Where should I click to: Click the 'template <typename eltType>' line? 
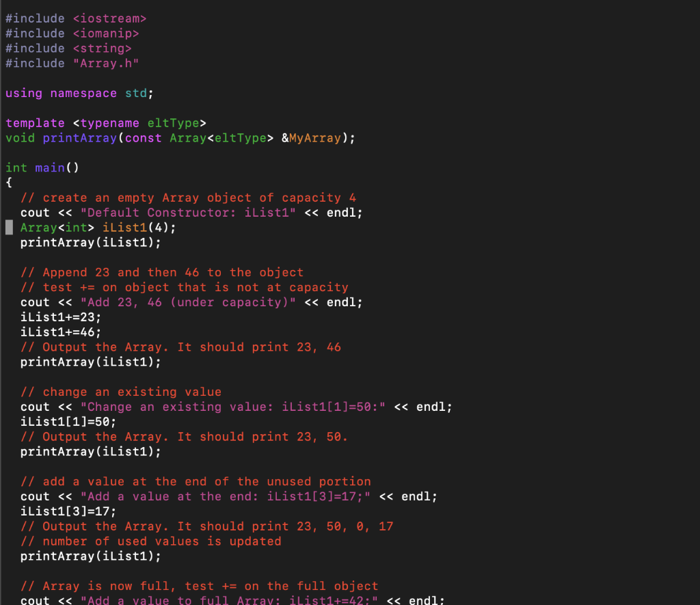(106, 123)
